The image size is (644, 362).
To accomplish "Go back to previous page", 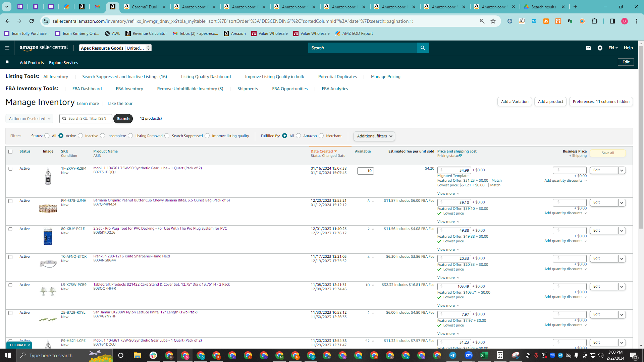I will (7, 21).
